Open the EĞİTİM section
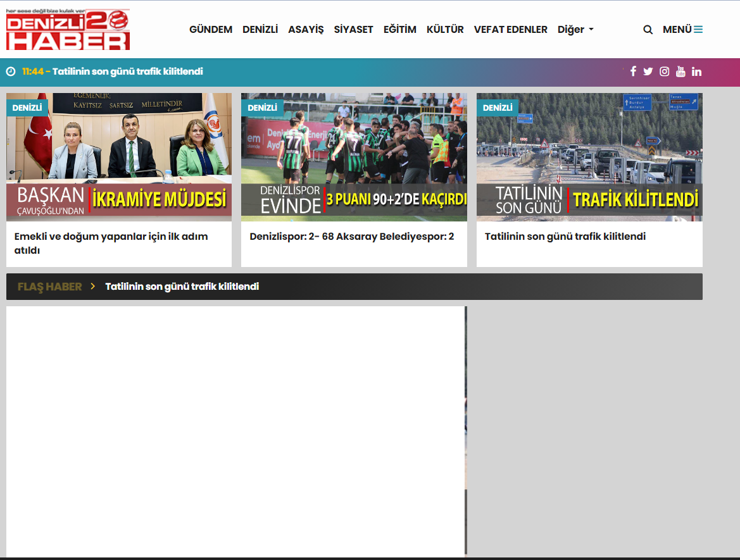 pos(399,29)
